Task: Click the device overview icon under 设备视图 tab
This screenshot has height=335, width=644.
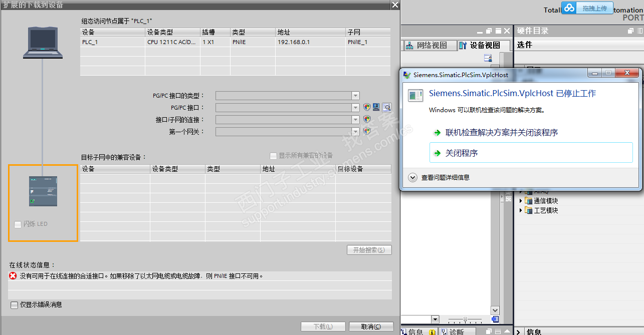Action: [x=488, y=58]
